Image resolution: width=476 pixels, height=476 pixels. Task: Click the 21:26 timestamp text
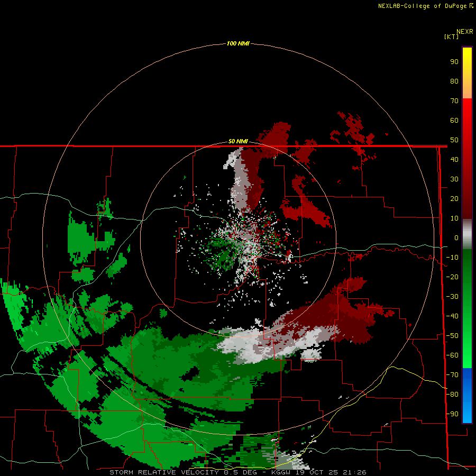tap(354, 472)
